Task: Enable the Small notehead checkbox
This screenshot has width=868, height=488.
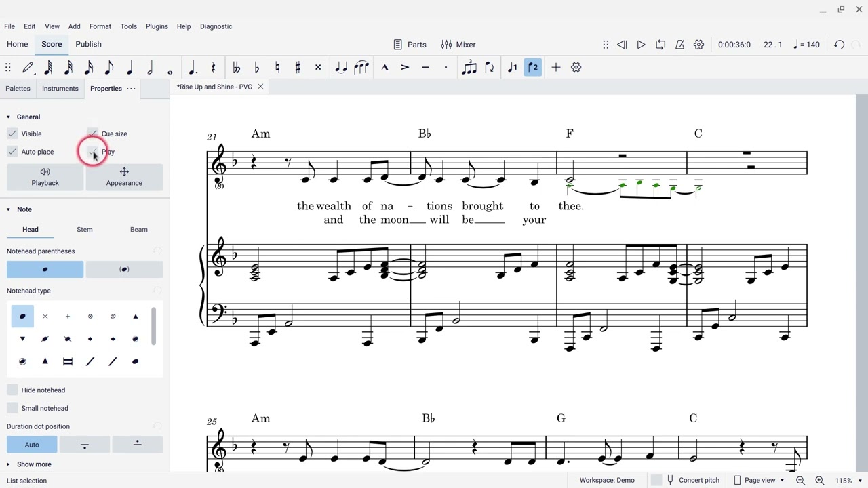Action: coord(12,408)
